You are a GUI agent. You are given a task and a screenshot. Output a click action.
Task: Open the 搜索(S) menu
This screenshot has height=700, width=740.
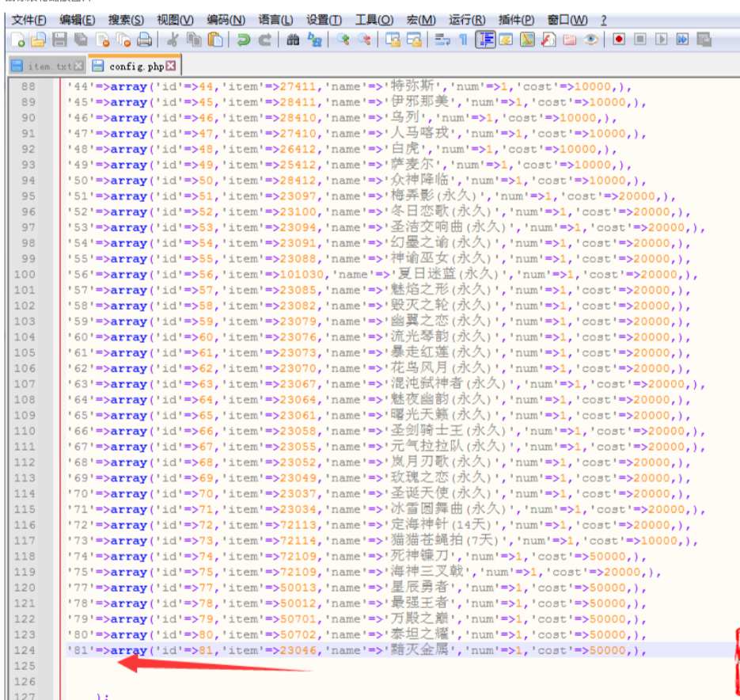point(126,21)
